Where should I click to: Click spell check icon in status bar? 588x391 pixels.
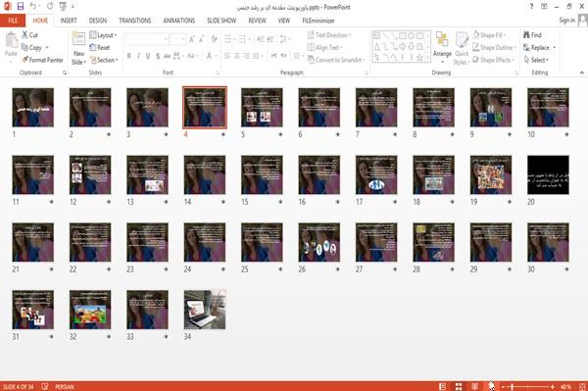[x=45, y=386]
